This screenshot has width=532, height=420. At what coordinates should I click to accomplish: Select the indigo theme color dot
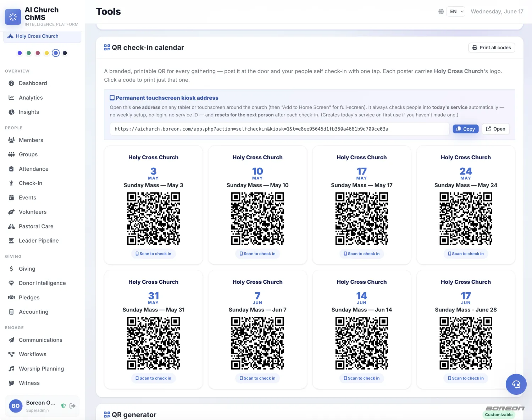tap(20, 53)
